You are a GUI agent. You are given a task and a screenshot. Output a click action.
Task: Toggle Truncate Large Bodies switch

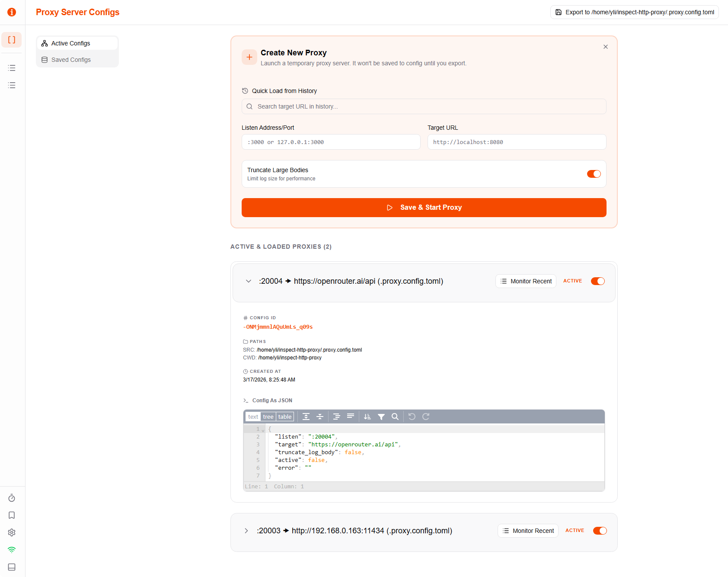594,174
